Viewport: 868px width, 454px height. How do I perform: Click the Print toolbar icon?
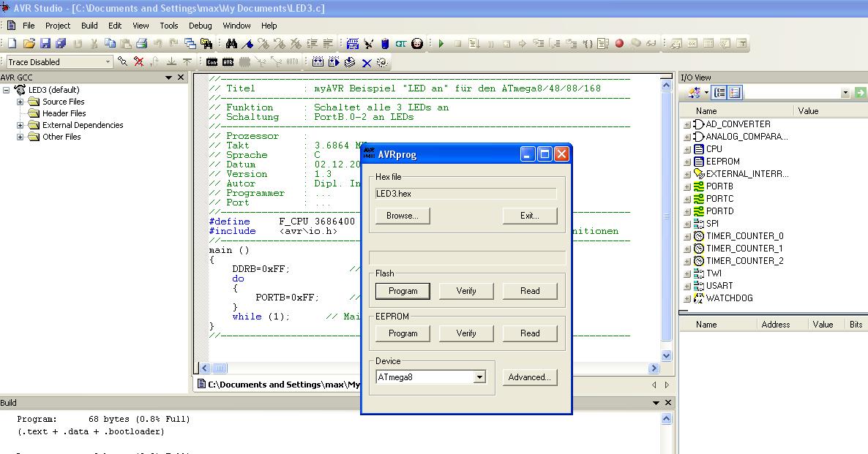coord(142,43)
